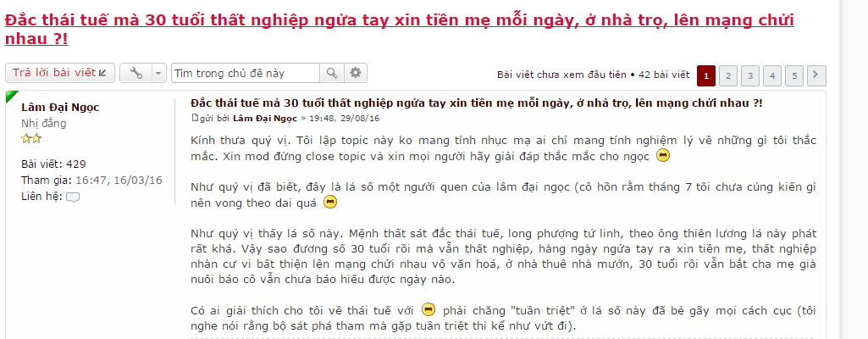Open Lâm Đại Ngọc's profile in sidebar
This screenshot has width=868, height=339.
[60, 108]
